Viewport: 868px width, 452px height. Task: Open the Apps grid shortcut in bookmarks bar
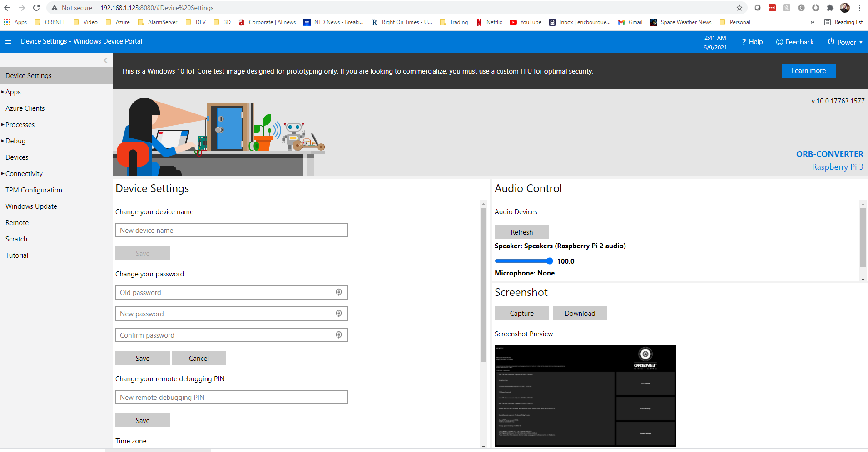[x=15, y=22]
